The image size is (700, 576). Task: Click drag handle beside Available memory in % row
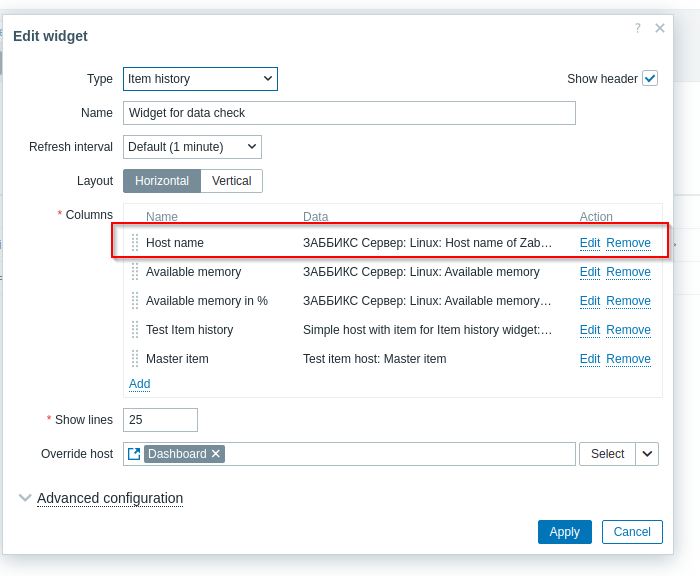pyautogui.click(x=135, y=301)
